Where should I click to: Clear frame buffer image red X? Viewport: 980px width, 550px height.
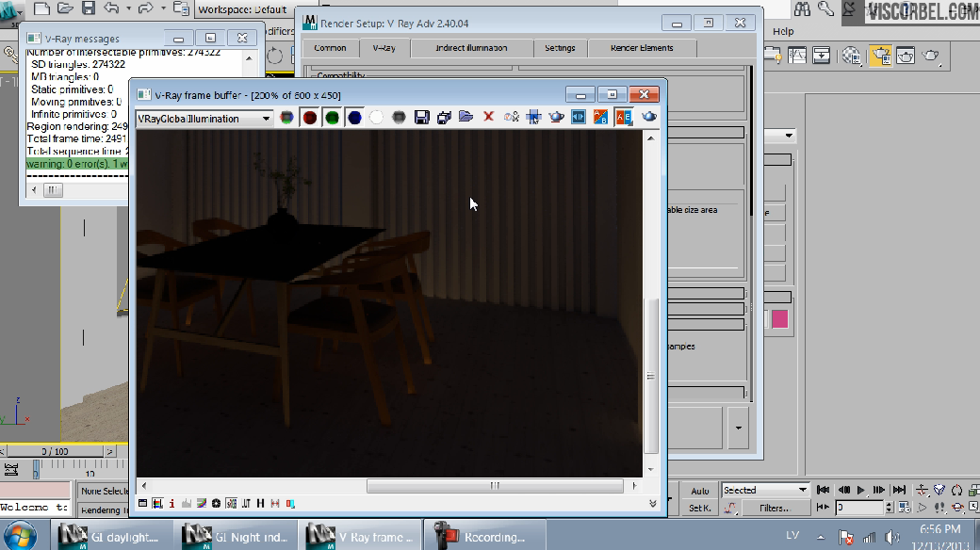[x=489, y=117]
